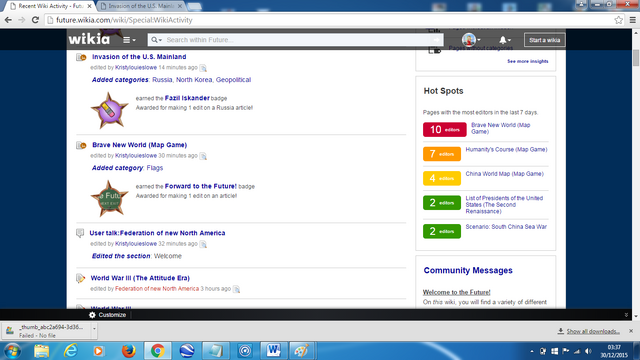
Task: Expand the Wikia hamburger navigation menu
Action: tap(129, 40)
